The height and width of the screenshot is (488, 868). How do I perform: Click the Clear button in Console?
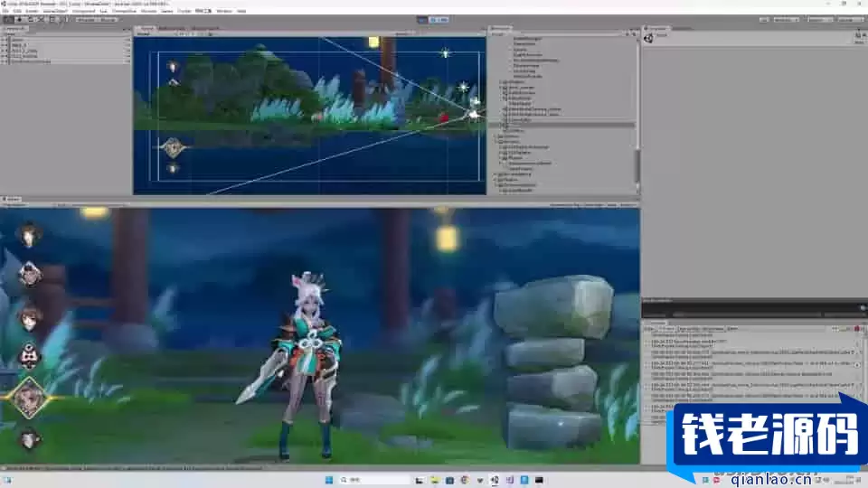click(649, 329)
